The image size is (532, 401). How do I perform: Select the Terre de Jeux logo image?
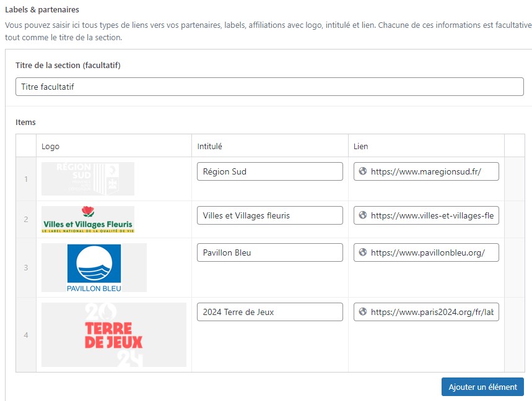tap(114, 335)
